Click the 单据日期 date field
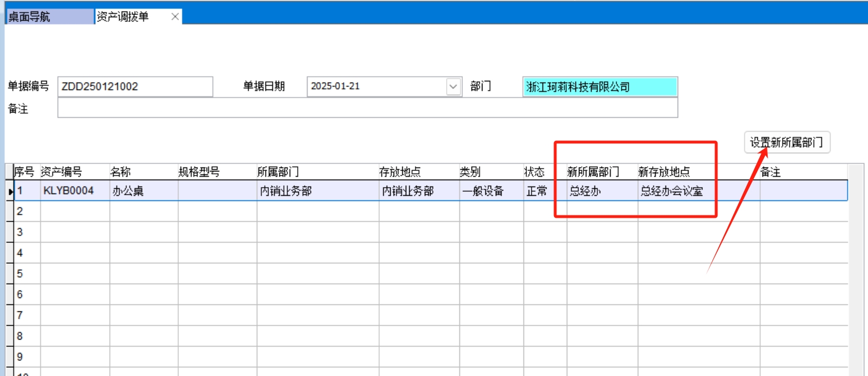The width and height of the screenshot is (868, 376). point(376,87)
